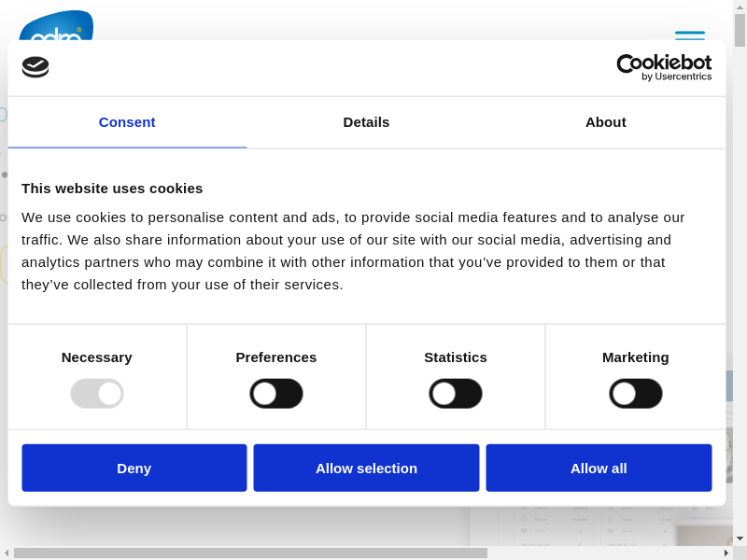Turn on the Statistics cookies toggle
This screenshot has height=560, width=747.
[456, 393]
